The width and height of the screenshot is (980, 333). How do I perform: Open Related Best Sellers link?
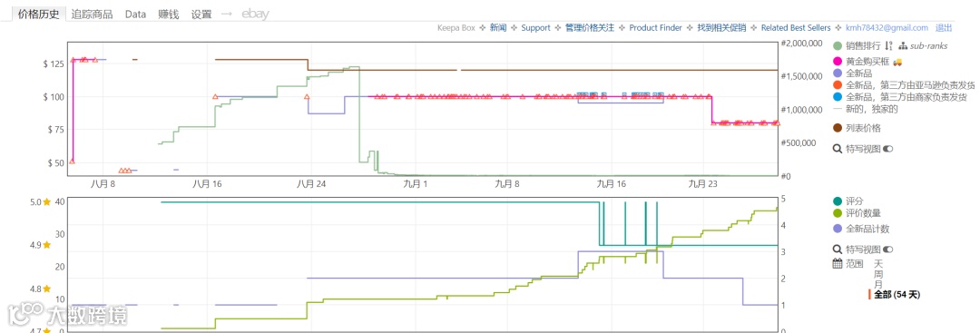[796, 27]
